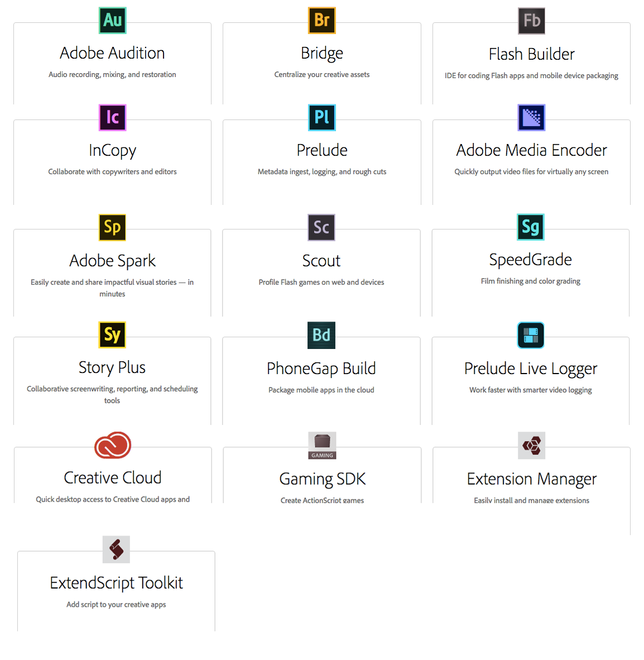Click the PhoneGap Build heading
The height and width of the screenshot is (660, 644).
point(321,369)
